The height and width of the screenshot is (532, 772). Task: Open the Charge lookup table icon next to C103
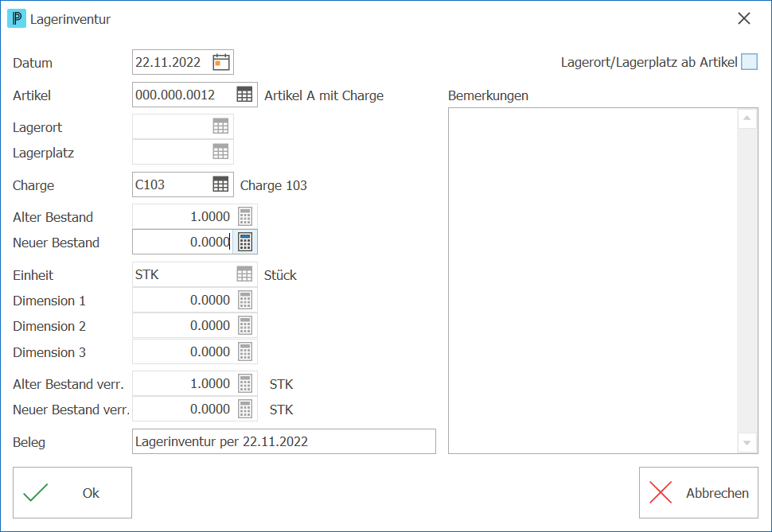click(x=220, y=184)
